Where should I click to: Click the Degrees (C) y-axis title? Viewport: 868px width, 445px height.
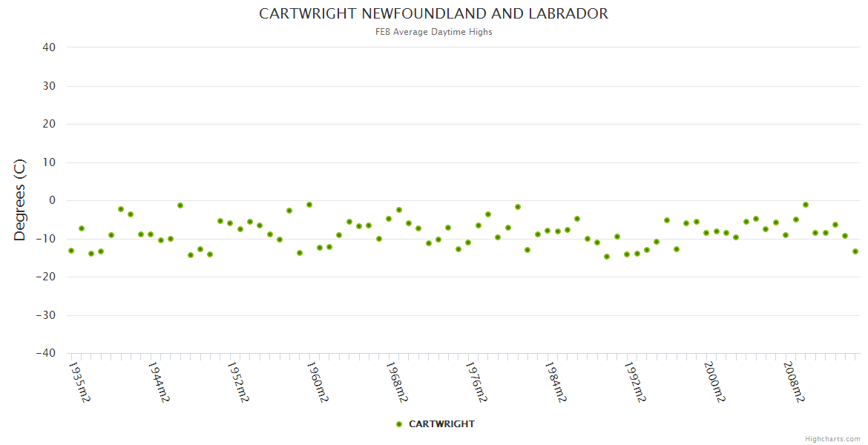coord(20,200)
